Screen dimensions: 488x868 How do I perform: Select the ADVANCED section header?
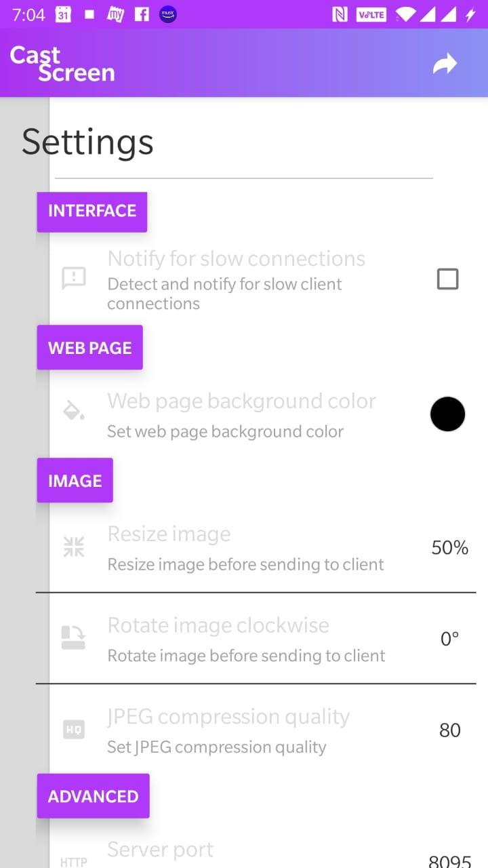coord(94,796)
